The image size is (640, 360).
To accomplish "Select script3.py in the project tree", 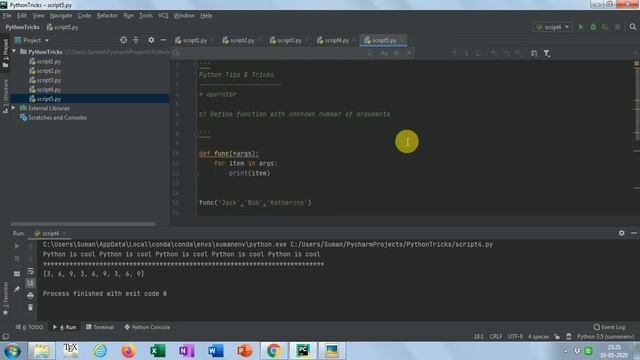I will [49, 80].
